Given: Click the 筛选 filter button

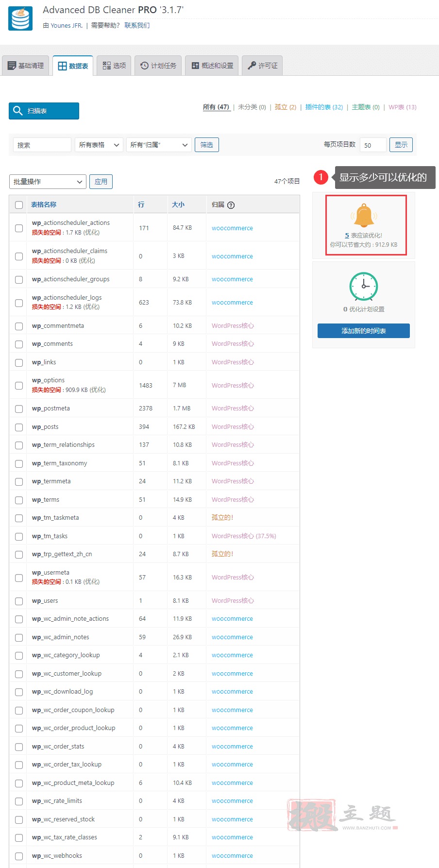Looking at the screenshot, I should pos(207,145).
